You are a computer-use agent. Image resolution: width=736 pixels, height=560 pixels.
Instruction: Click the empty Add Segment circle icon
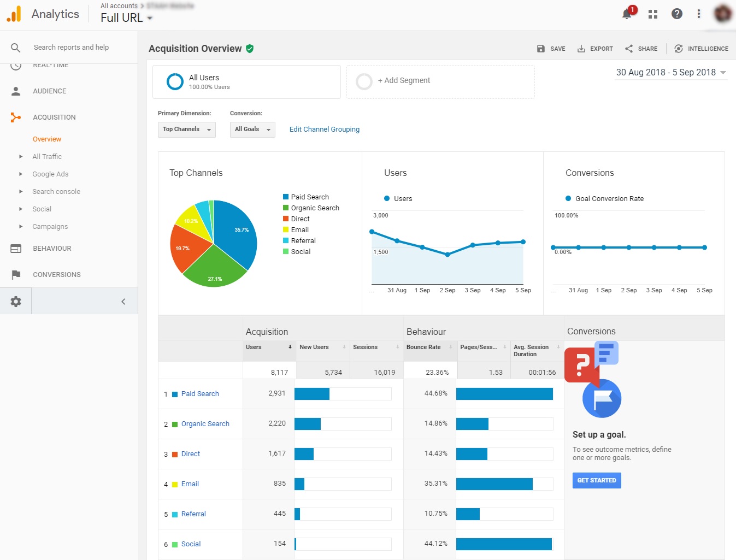364,81
